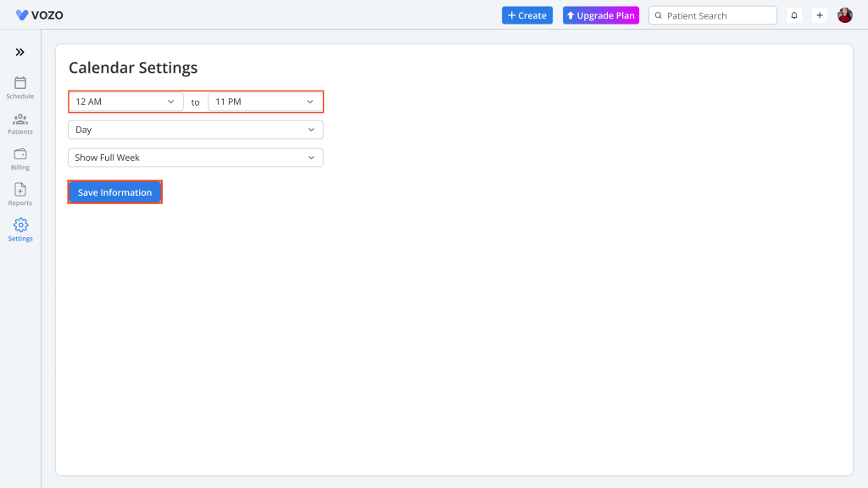The width and height of the screenshot is (868, 488).
Task: Select the Settings gear icon
Action: point(20,225)
